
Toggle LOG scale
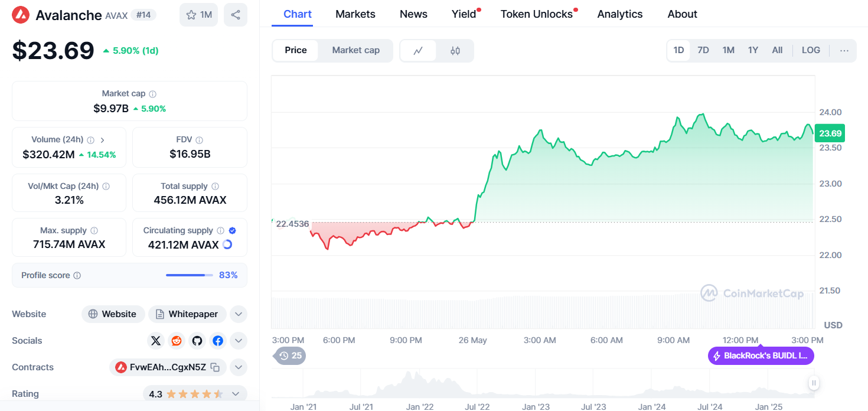coord(811,50)
